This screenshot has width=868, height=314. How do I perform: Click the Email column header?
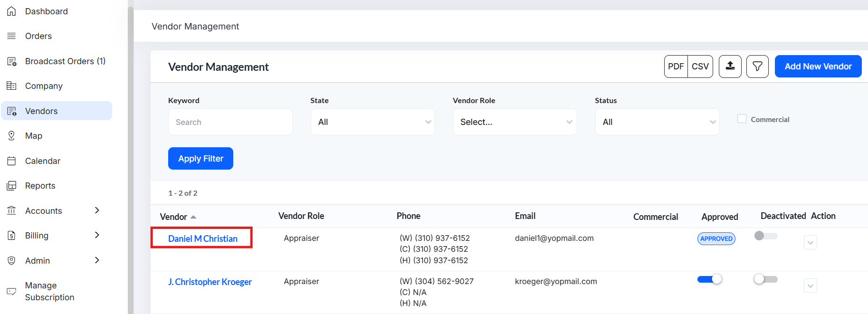[525, 216]
